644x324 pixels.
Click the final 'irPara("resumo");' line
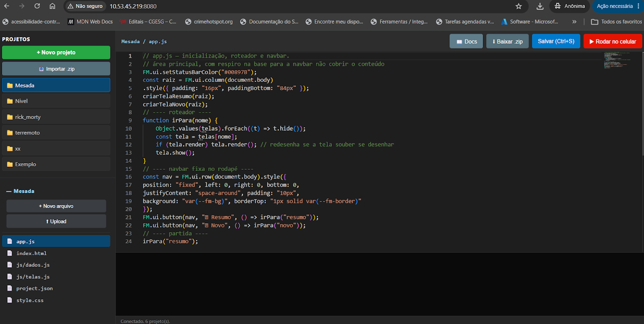point(170,241)
